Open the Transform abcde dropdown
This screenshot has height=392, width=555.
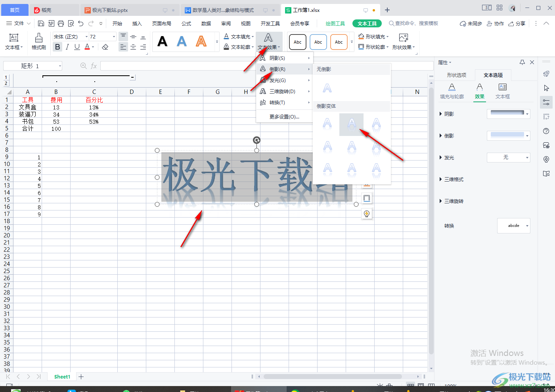[x=514, y=226]
